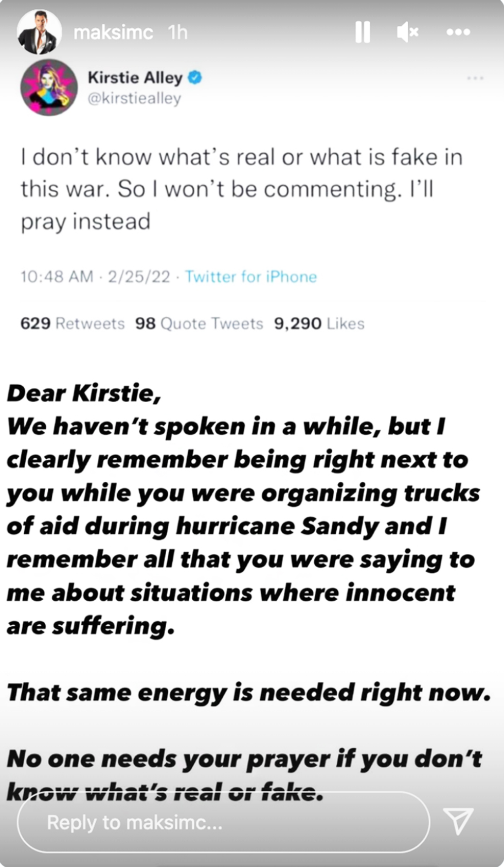Tap the tweet text about the war
Screen dimensions: 504x867
tap(242, 189)
